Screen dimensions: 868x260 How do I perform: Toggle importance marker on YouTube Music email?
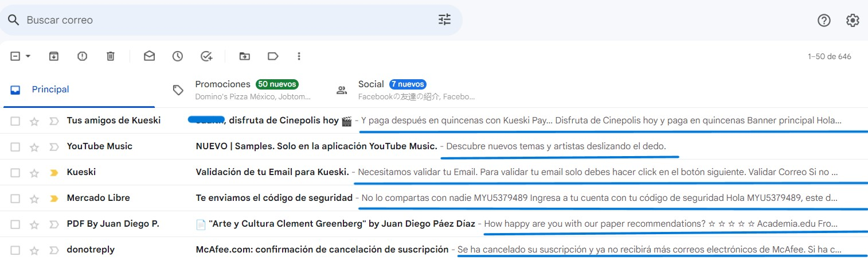click(54, 147)
